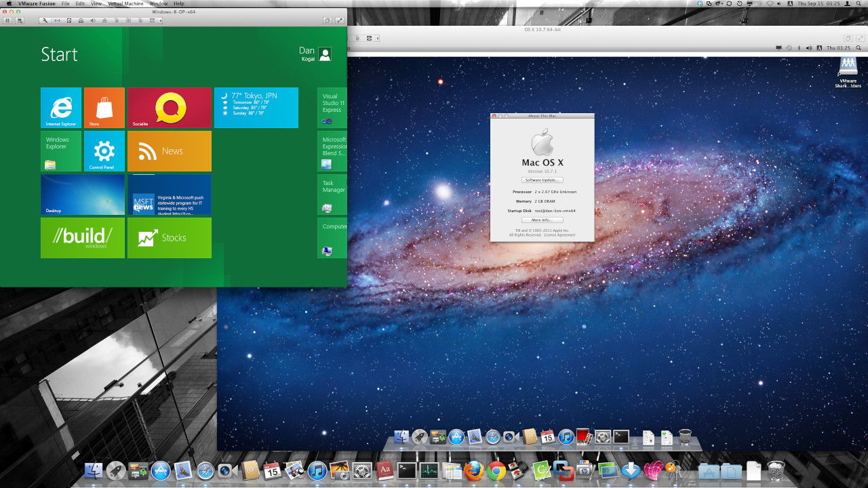
Task: Click the VM settings wrench icon
Action: 45,21
